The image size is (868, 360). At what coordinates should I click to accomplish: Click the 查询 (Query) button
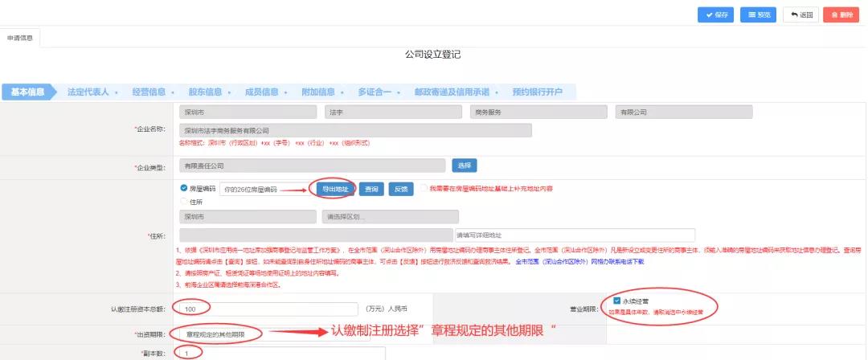(x=371, y=189)
